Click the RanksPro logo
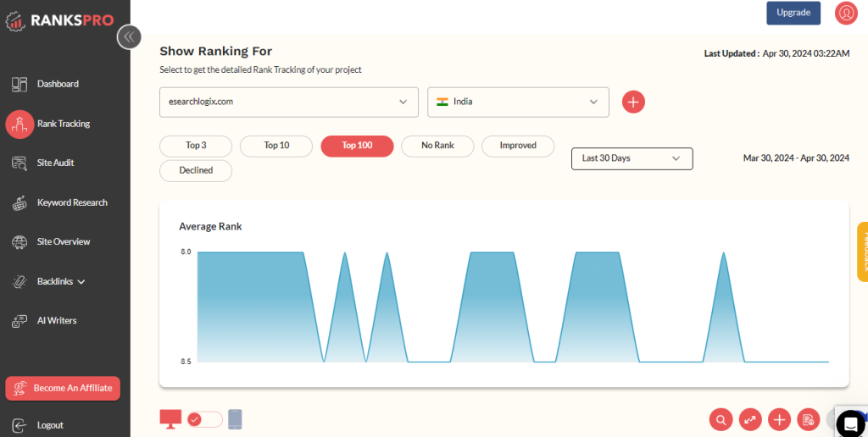 pos(60,20)
